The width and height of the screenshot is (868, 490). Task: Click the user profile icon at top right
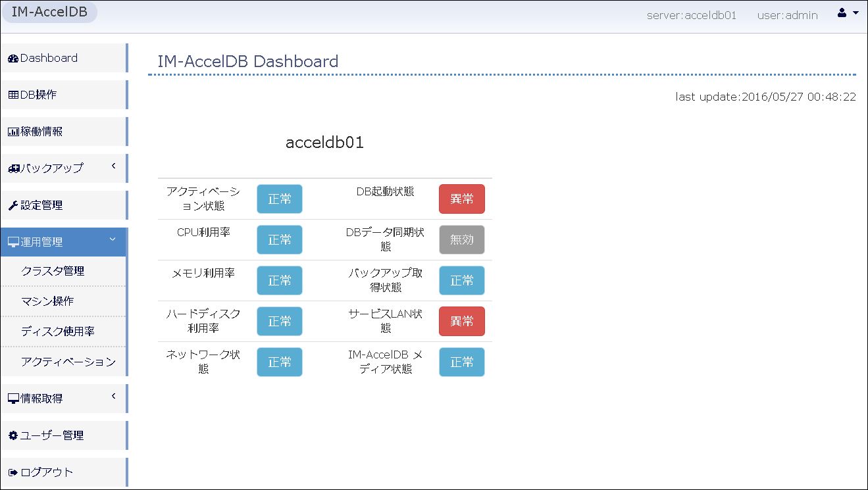point(842,12)
